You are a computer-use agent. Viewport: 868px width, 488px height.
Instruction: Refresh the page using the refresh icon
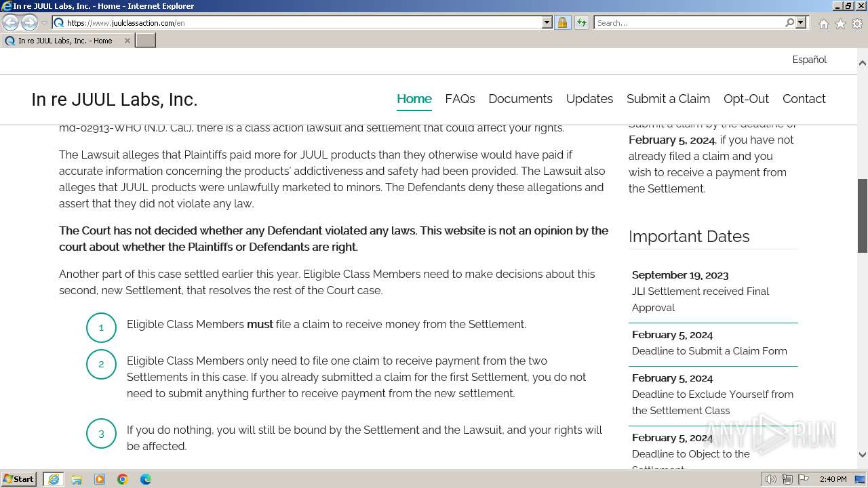582,22
